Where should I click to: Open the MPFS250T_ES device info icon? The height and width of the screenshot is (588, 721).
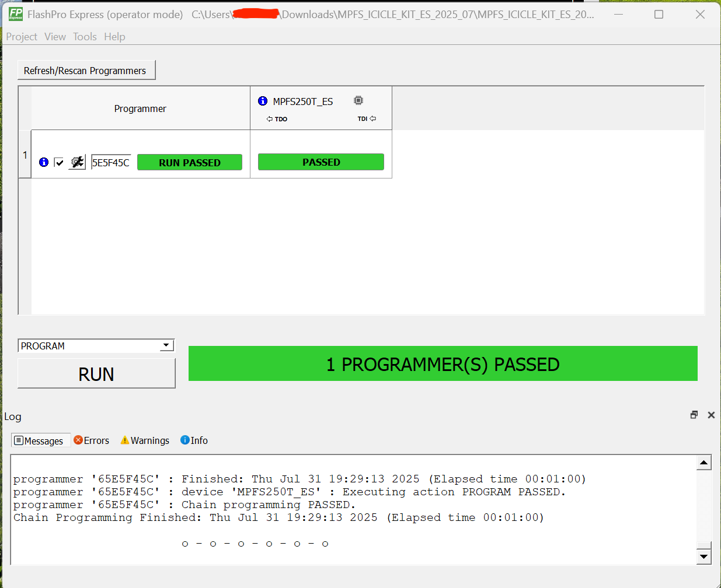pos(263,101)
